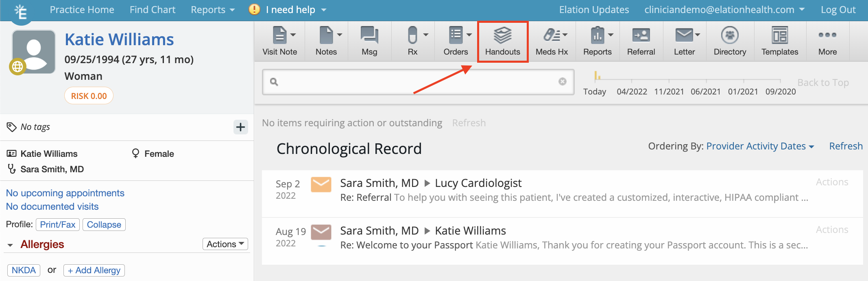Viewport: 868px width, 281px height.
Task: Expand the Rx dropdown arrow
Action: pyautogui.click(x=426, y=35)
